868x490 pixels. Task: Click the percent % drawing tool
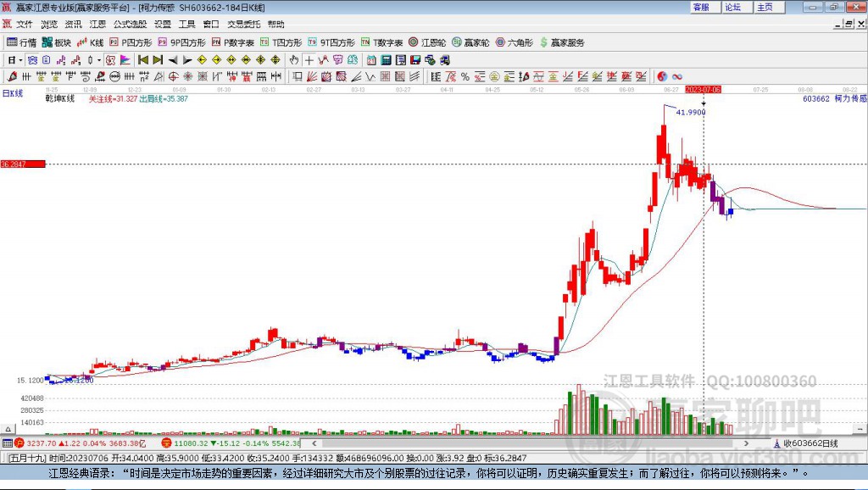point(465,77)
